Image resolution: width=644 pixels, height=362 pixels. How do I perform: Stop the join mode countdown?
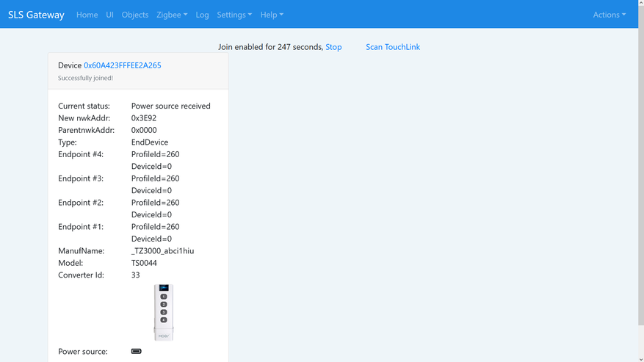click(x=333, y=47)
